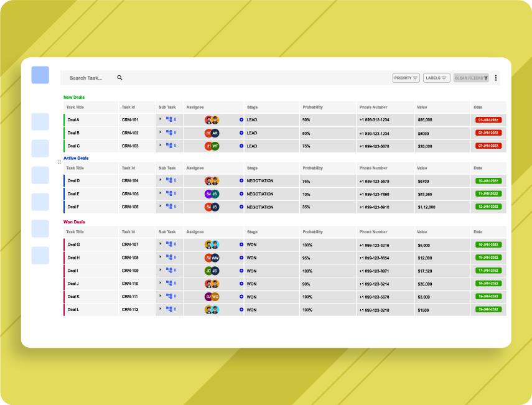This screenshot has width=532, height=405.
Task: Add an assignee to Deal D via plus icon
Action: click(241, 180)
